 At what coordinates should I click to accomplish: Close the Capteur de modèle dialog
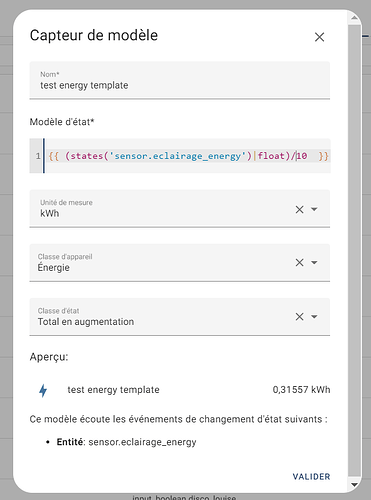[x=319, y=37]
